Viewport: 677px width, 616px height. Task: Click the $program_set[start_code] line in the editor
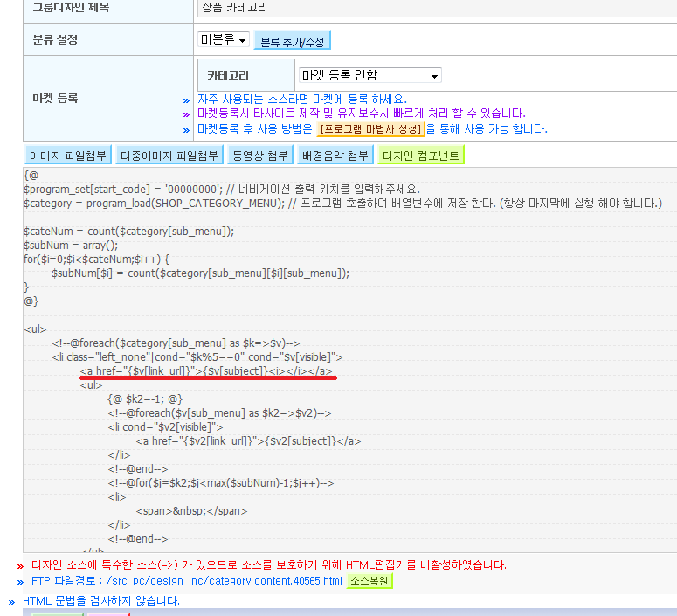pyautogui.click(x=222, y=190)
